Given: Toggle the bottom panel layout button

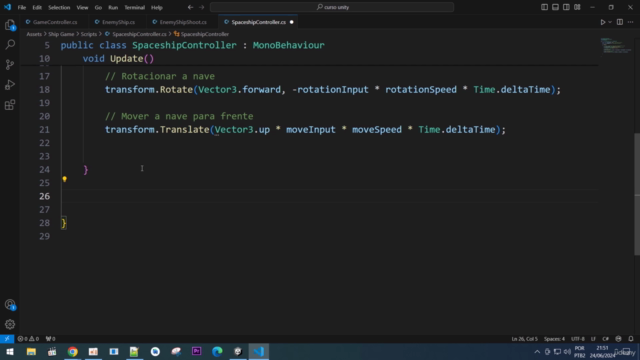Looking at the screenshot, I should click(x=555, y=7).
